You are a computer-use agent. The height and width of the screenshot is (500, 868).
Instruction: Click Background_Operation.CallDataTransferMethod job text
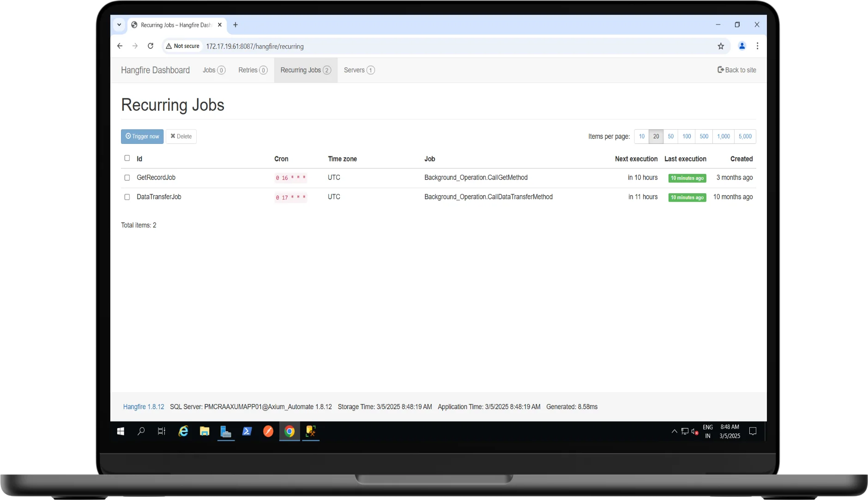[488, 197]
